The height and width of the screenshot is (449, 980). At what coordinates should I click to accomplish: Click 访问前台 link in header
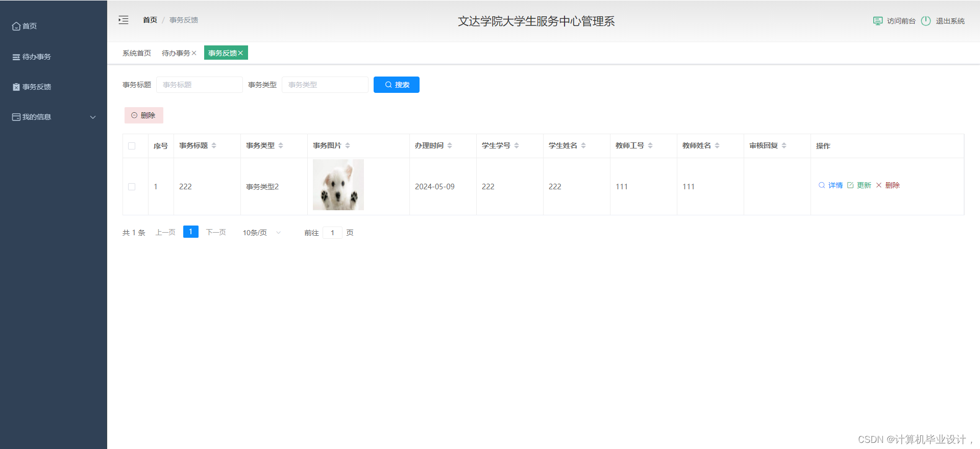click(x=901, y=21)
